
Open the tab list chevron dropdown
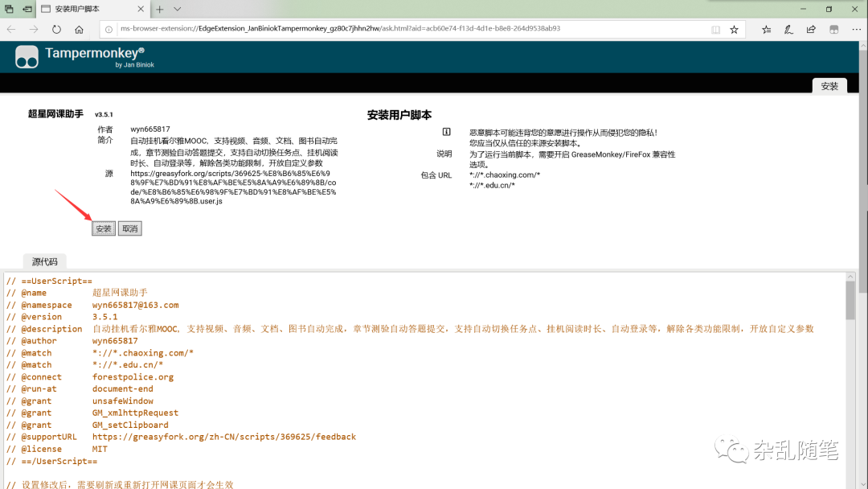coord(178,9)
